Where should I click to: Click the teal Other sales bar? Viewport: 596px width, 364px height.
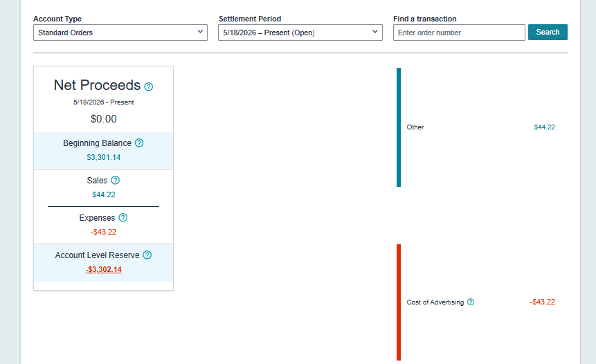click(x=399, y=127)
